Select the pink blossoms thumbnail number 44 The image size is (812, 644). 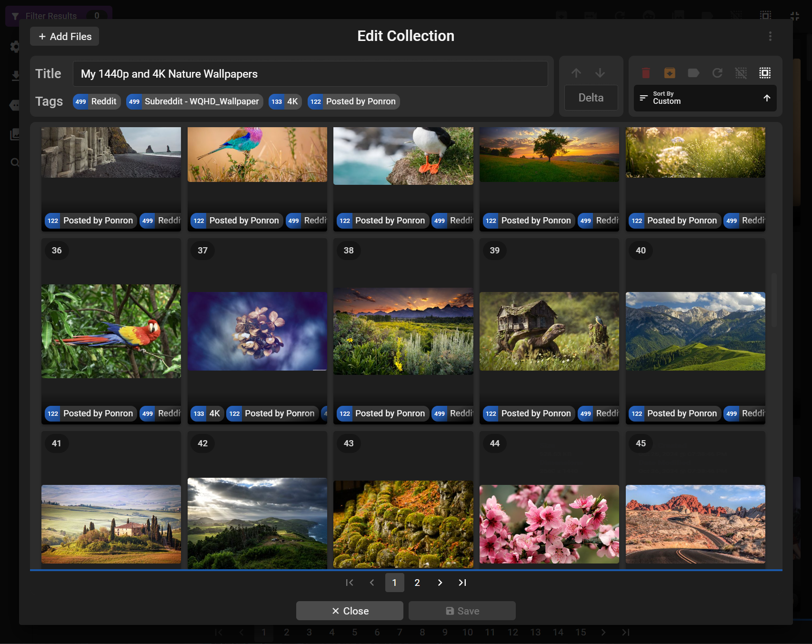pos(549,524)
